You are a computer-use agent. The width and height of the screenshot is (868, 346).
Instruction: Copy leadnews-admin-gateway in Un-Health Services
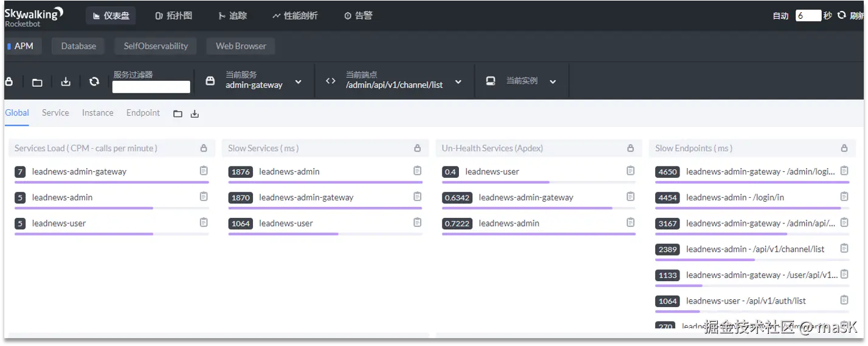(x=630, y=196)
